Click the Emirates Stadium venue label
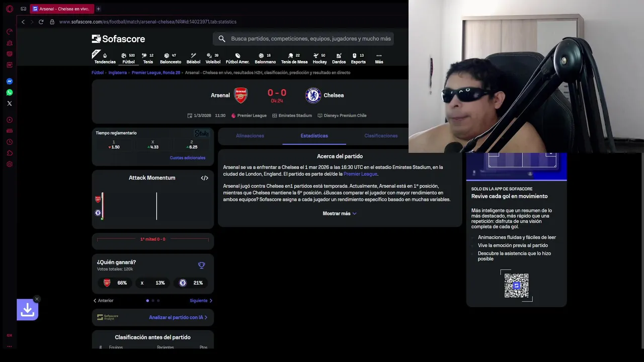This screenshot has width=644, height=362. 292,116
